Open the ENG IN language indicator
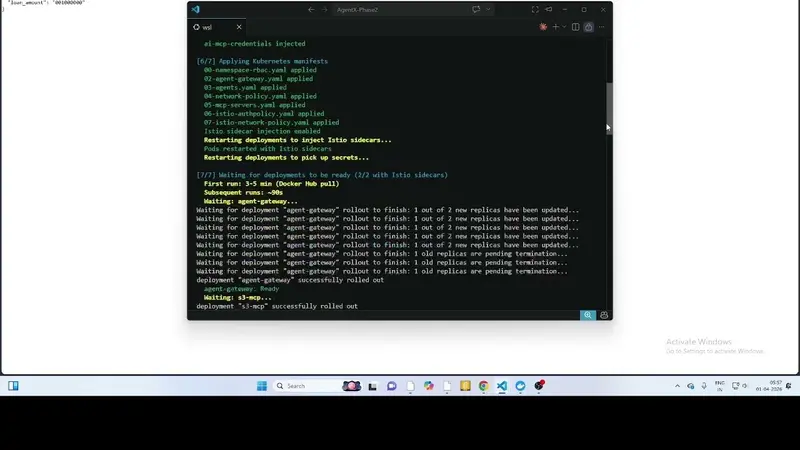 pyautogui.click(x=720, y=386)
